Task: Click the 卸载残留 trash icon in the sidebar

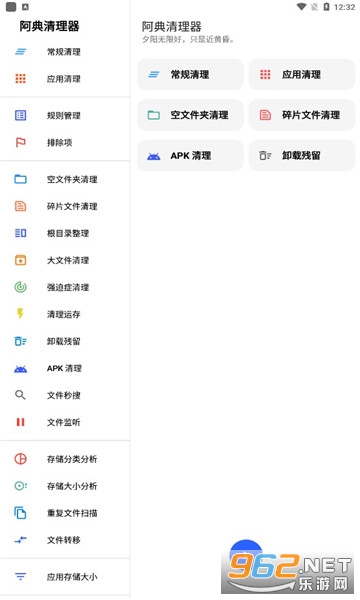Action: tap(21, 341)
